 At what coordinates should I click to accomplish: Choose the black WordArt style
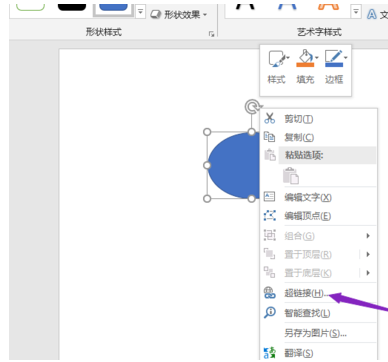246,7
